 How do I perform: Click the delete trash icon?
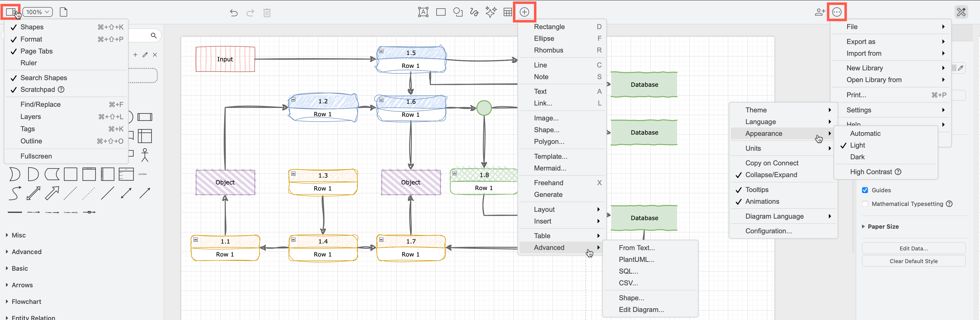267,12
